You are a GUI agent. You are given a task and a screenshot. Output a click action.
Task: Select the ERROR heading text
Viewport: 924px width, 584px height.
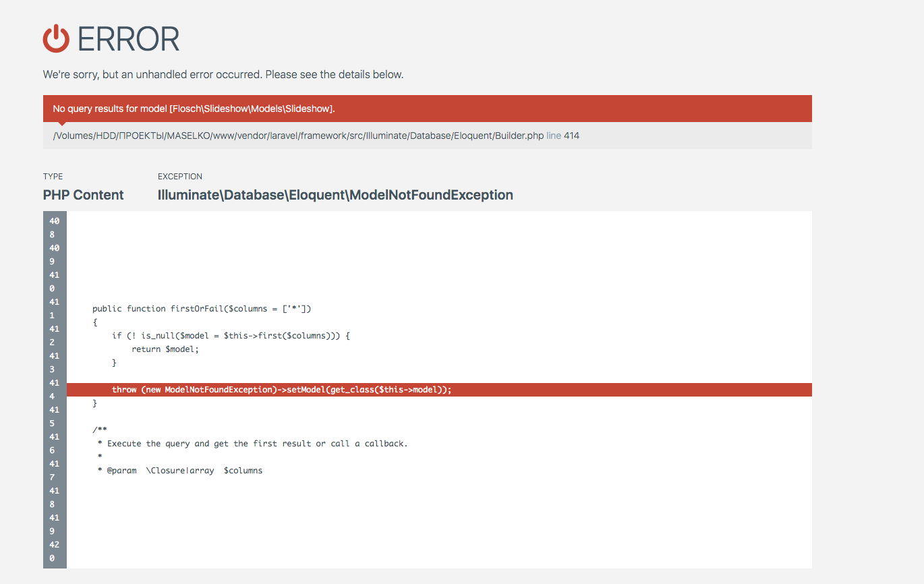pos(128,39)
